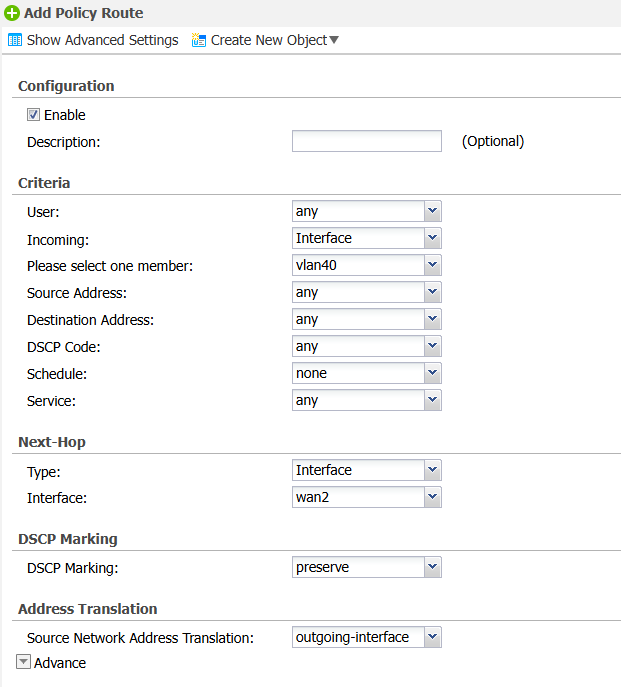Expand the Advance section arrow

tap(23, 662)
